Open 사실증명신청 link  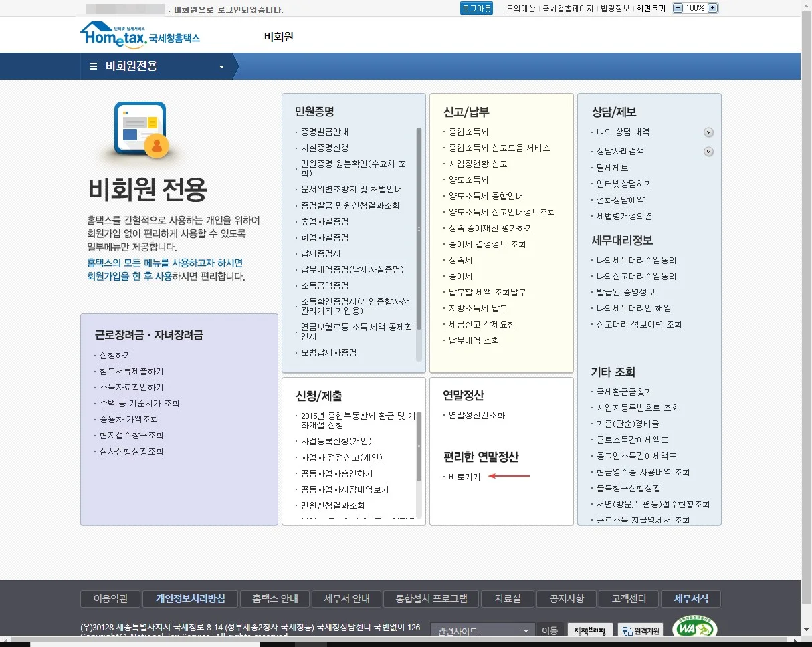324,148
